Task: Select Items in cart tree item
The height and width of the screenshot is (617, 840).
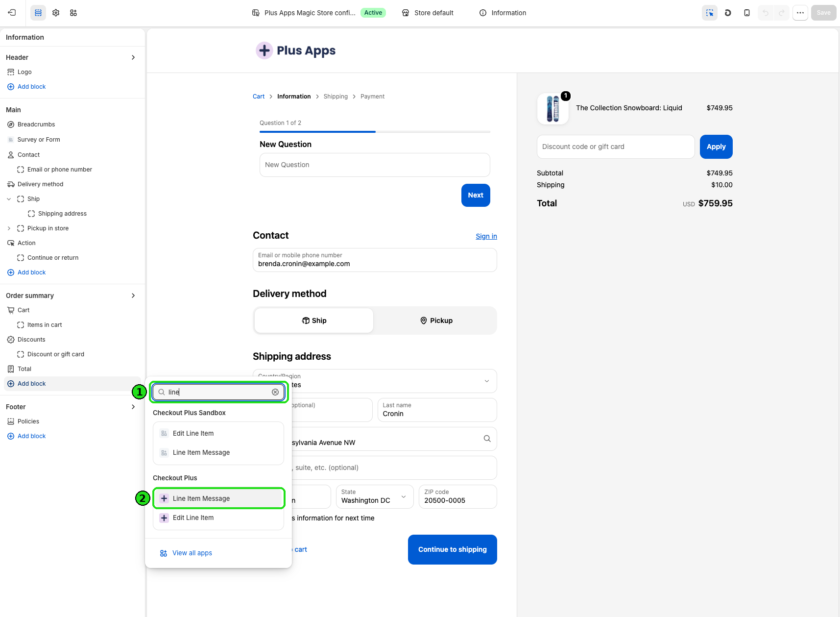Action: coord(45,325)
